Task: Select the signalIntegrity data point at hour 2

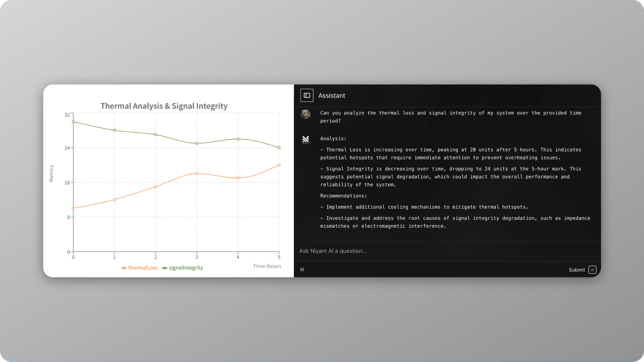Action: click(x=156, y=135)
